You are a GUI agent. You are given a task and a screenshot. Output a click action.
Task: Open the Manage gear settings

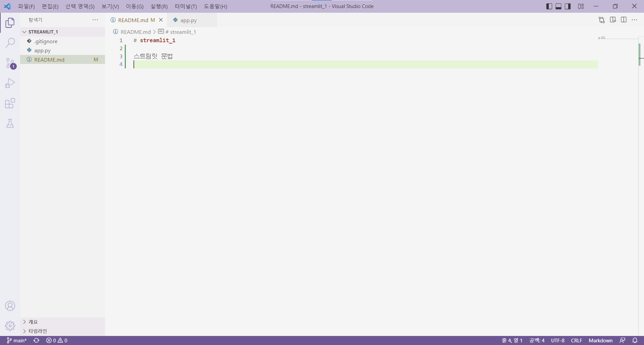(10, 326)
